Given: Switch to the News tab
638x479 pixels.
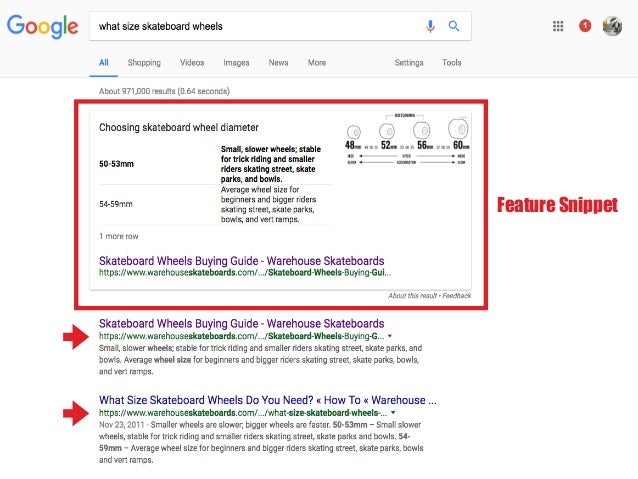Looking at the screenshot, I should (278, 63).
